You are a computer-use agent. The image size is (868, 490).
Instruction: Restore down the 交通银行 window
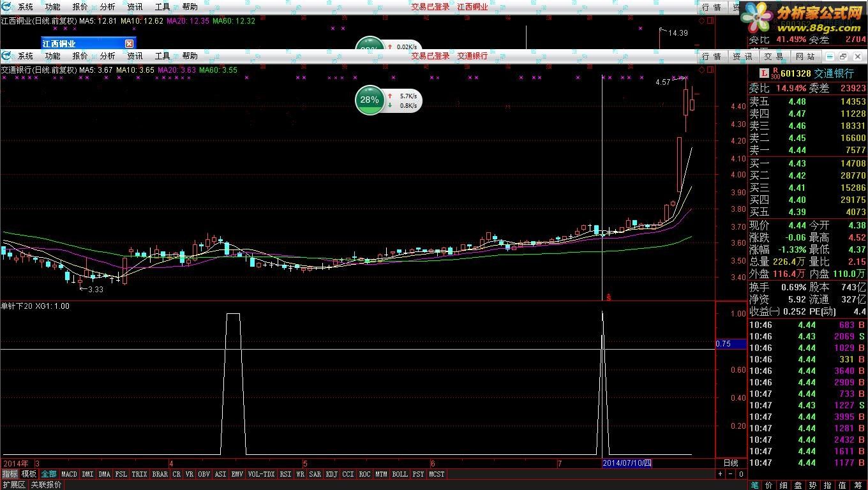pos(843,57)
